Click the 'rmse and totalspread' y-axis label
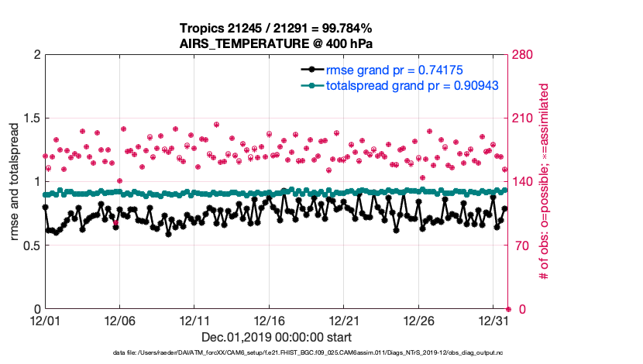643x364 pixels. coord(15,182)
